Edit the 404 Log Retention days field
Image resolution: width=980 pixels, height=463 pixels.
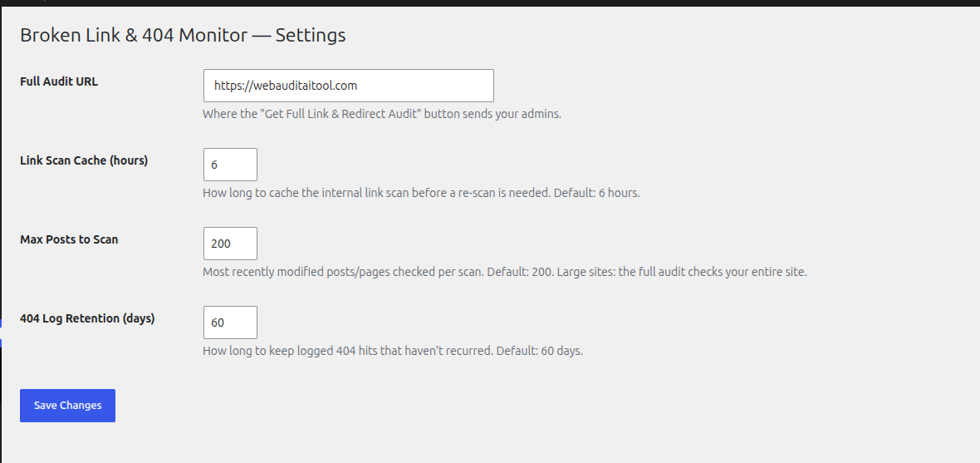coord(231,323)
